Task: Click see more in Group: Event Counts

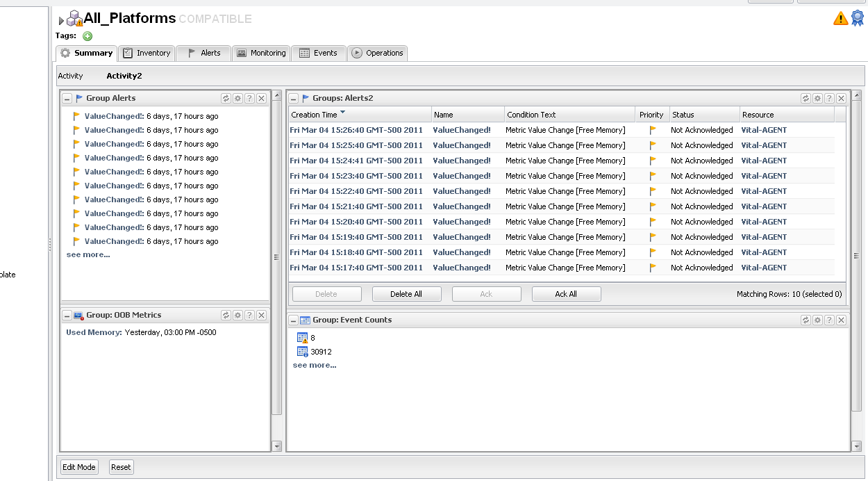Action: click(x=315, y=365)
